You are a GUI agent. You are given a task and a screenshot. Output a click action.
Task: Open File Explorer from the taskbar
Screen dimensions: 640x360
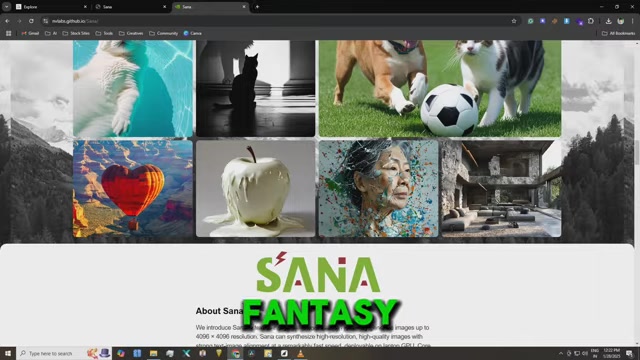coord(153,353)
